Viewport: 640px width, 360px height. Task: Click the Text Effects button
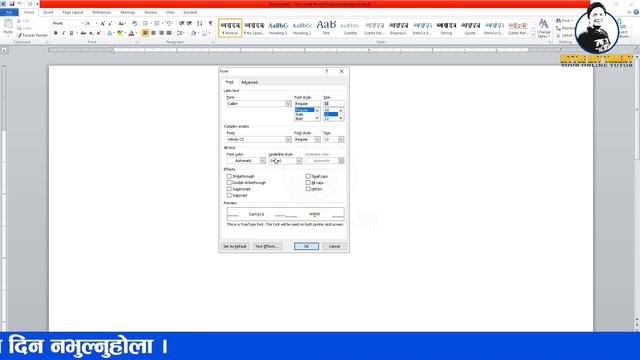click(x=267, y=246)
